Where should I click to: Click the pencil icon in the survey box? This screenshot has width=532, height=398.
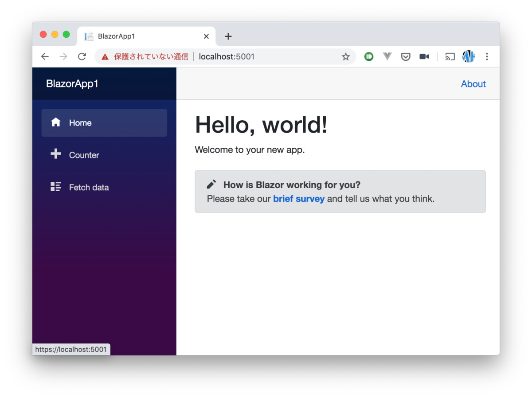(211, 184)
